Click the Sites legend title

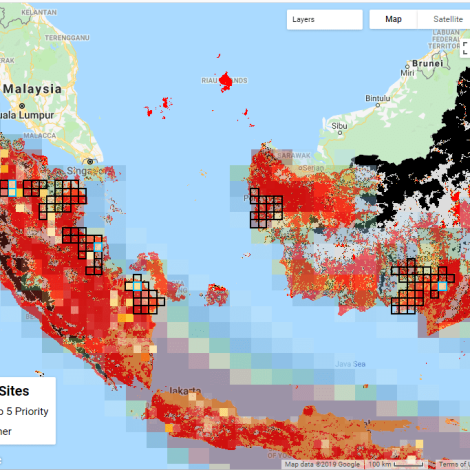[x=14, y=391]
